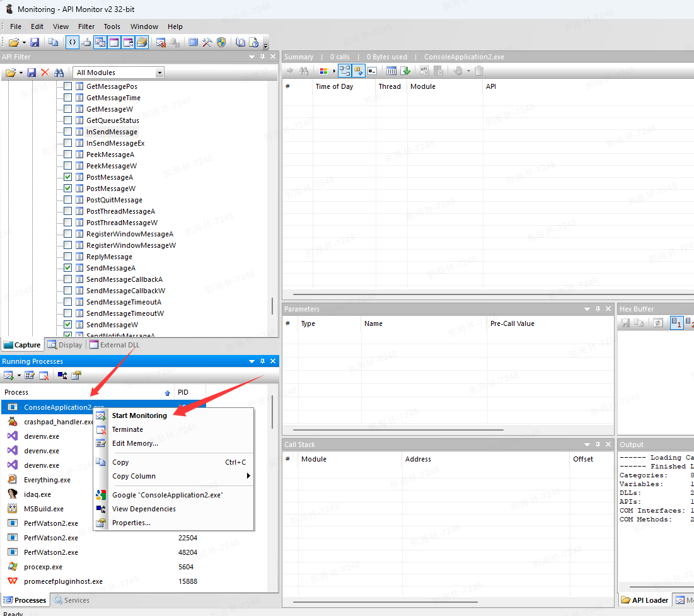Click the edit memory icon in Running Processes toolbar
Viewport: 694px width, 616px height.
tap(30, 376)
